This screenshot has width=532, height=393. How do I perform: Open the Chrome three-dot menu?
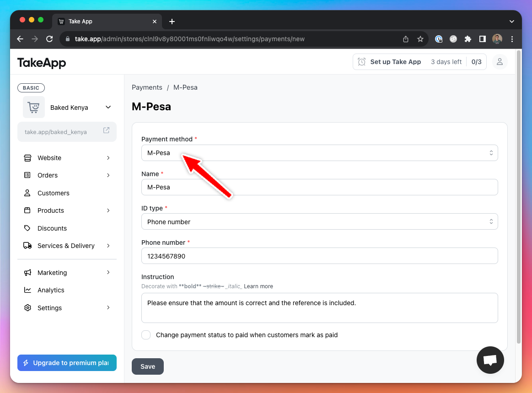(x=512, y=39)
